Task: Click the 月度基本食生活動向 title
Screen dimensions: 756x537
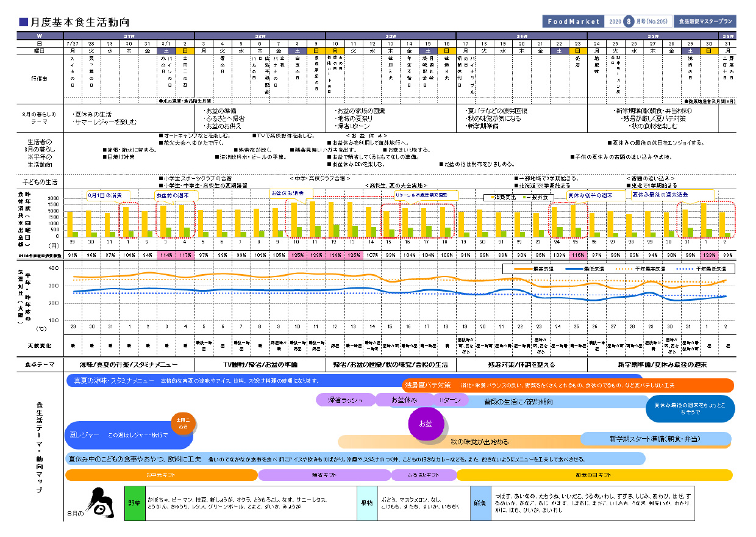Action: (x=79, y=22)
